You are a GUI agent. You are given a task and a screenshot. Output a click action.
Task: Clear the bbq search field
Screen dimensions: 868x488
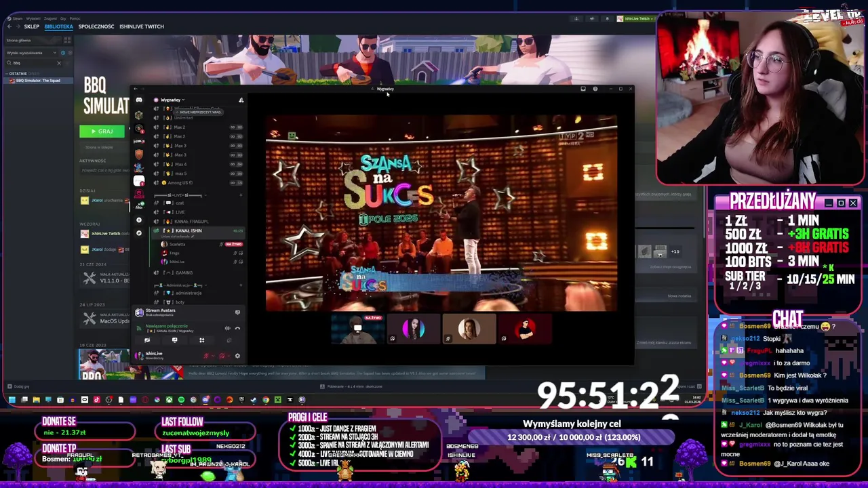pos(59,63)
